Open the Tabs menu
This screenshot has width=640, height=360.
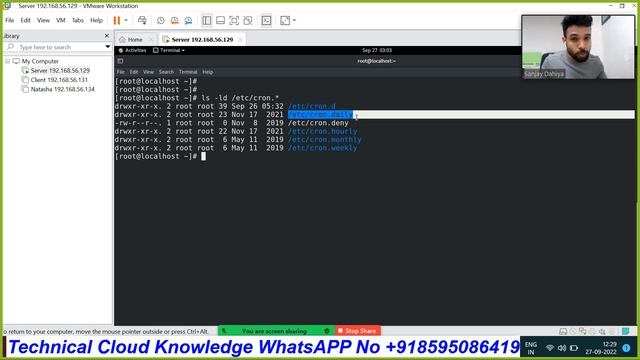click(78, 20)
